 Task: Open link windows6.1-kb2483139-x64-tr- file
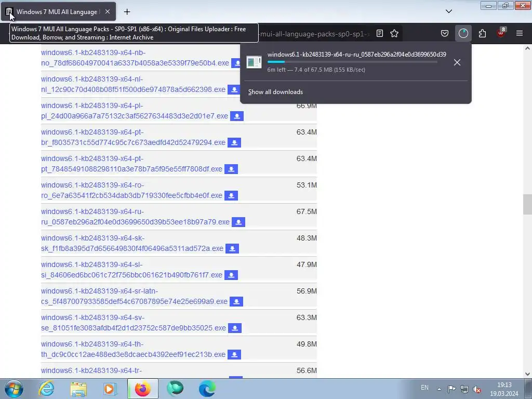[91, 370]
